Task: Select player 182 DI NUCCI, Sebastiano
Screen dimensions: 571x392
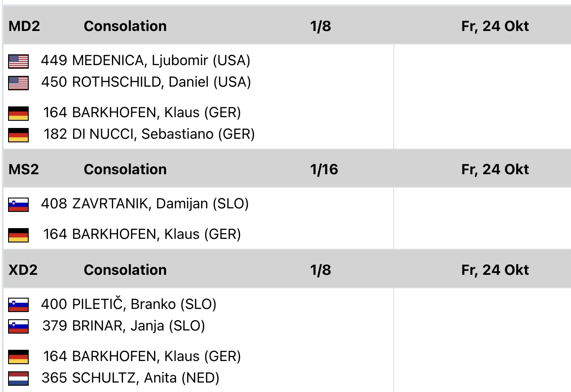Action: coord(149,134)
